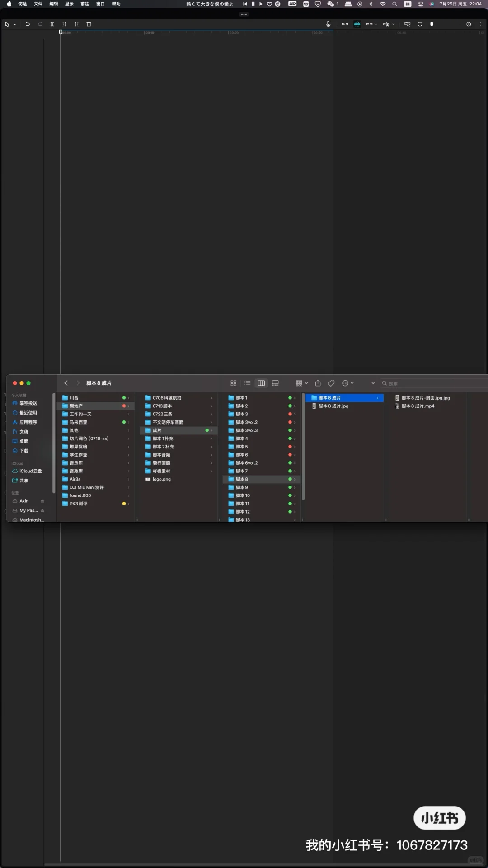This screenshot has height=868, width=488.
Task: Toggle the highlighted auto snapping icon
Action: (x=357, y=24)
